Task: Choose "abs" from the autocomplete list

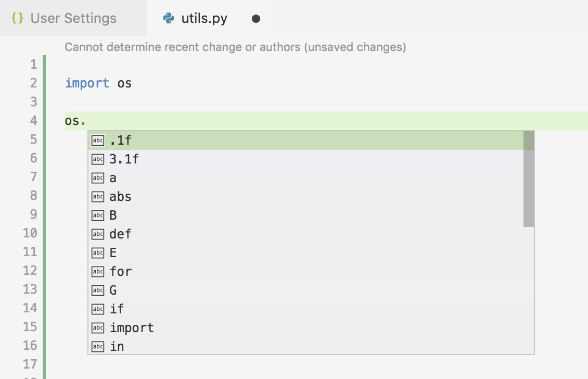Action: pyautogui.click(x=120, y=196)
